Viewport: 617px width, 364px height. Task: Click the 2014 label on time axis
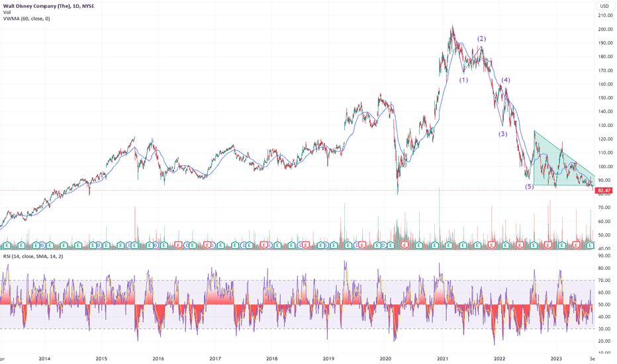pos(44,359)
